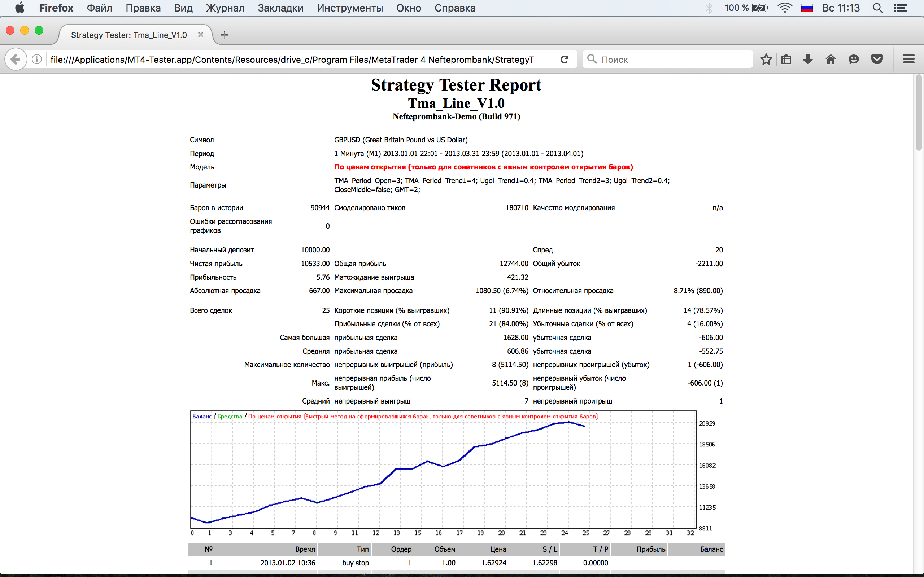
Task: Click the Поиск search field
Action: 667,59
